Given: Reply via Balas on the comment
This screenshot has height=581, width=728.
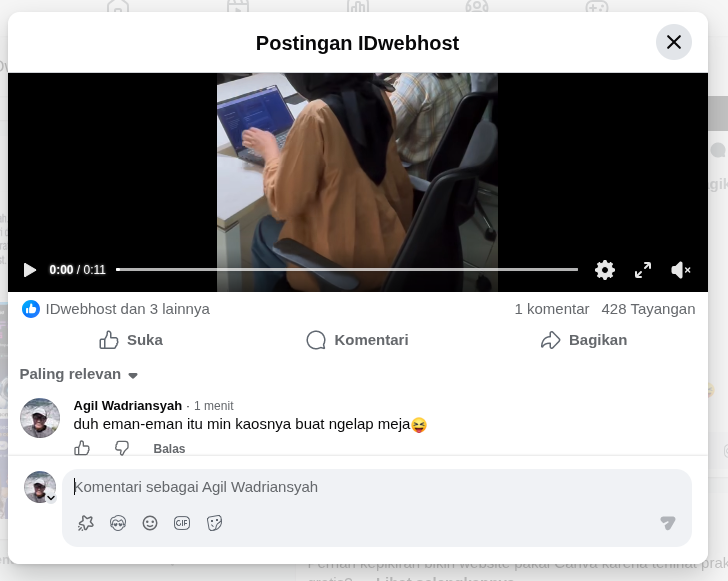Looking at the screenshot, I should pyautogui.click(x=169, y=449).
